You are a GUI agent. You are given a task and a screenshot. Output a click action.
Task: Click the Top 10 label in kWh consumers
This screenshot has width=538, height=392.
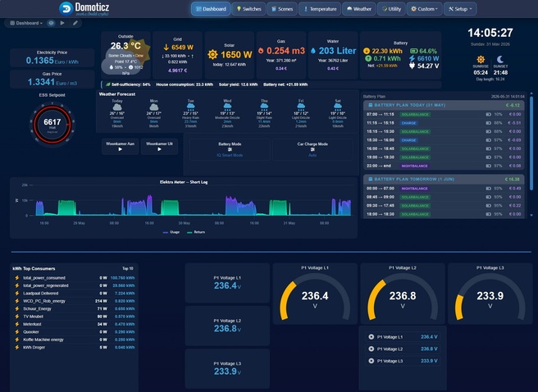click(x=128, y=268)
